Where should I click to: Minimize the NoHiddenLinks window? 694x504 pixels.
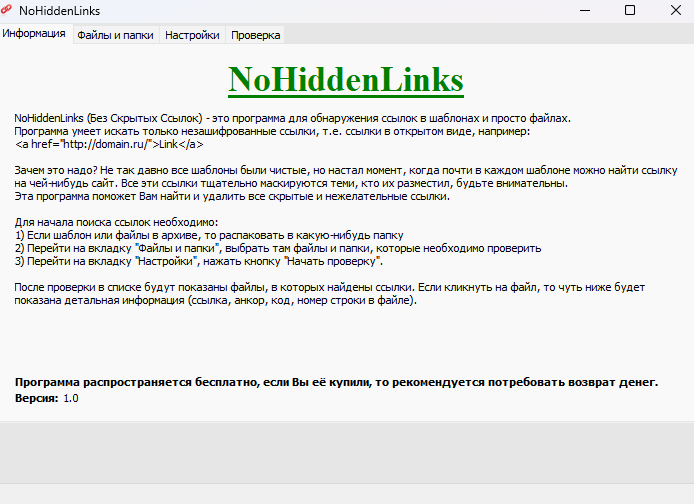585,10
